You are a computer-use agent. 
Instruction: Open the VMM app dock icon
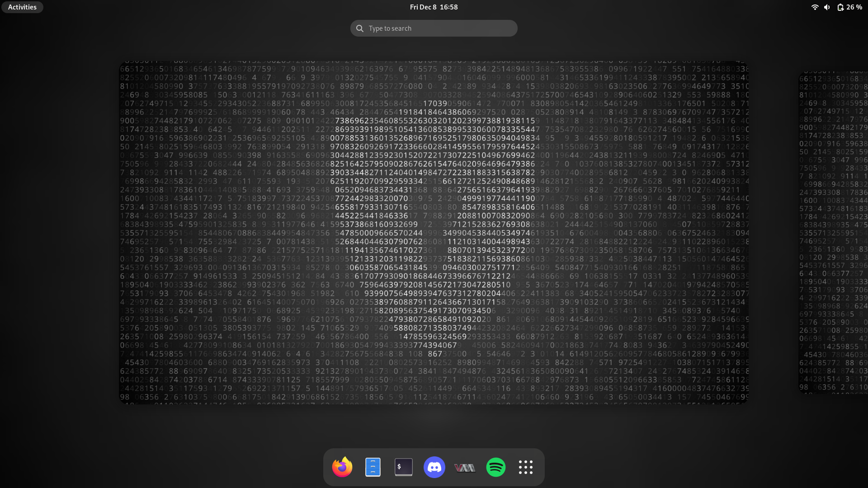pyautogui.click(x=465, y=468)
